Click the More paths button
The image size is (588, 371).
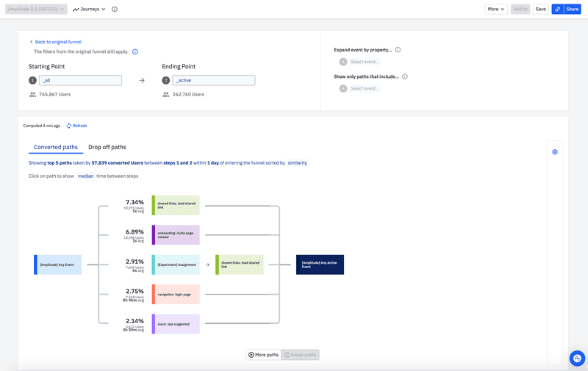point(263,355)
